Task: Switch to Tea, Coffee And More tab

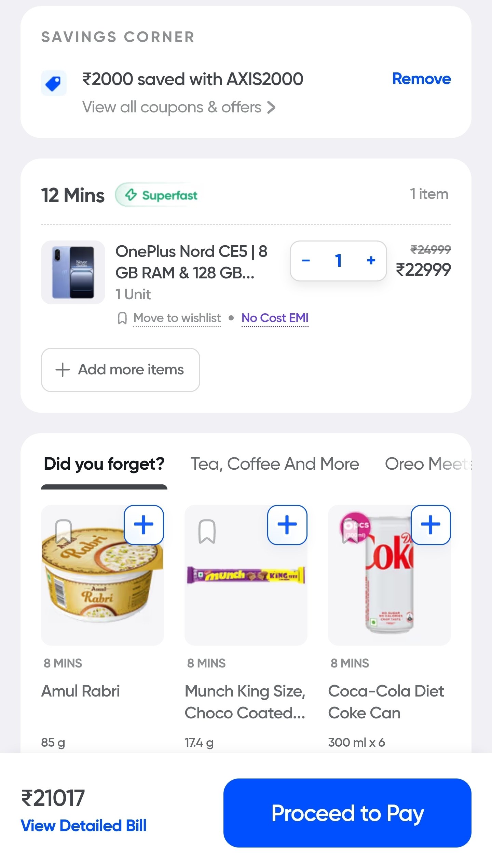Action: (x=274, y=464)
